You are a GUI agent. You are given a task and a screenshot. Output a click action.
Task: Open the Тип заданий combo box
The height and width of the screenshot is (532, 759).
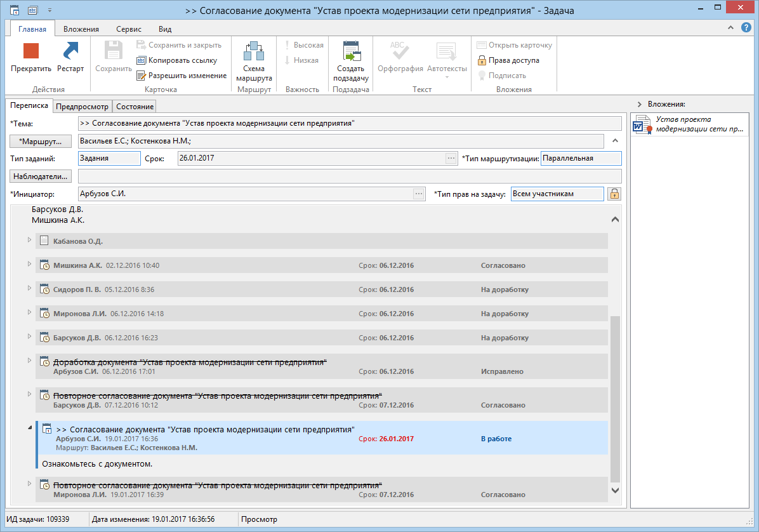pyautogui.click(x=109, y=158)
